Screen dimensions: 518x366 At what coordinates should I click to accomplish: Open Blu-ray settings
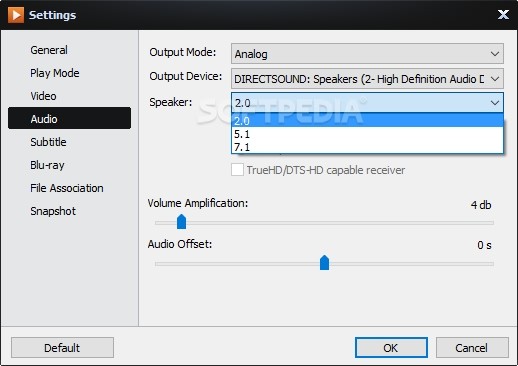pyautogui.click(x=47, y=165)
